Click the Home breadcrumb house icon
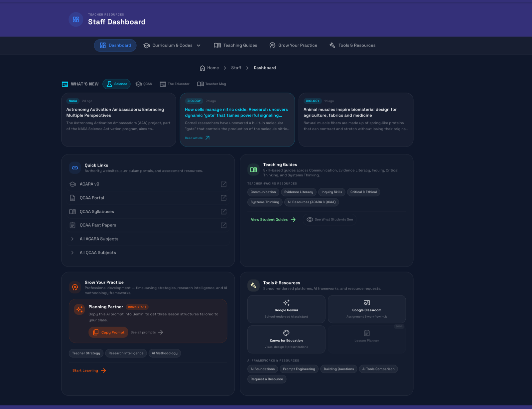Screen dimensions: 532x409 202,68
